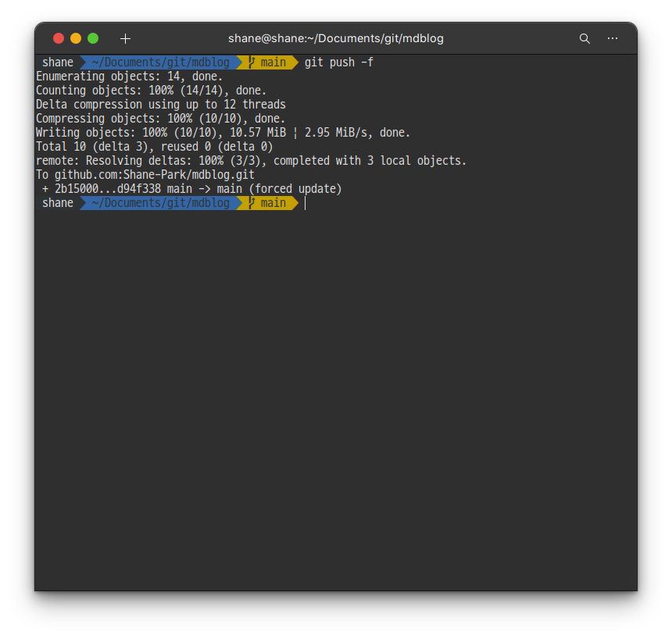Open a new terminal tab with plus icon
This screenshot has width=672, height=638.
pos(125,38)
